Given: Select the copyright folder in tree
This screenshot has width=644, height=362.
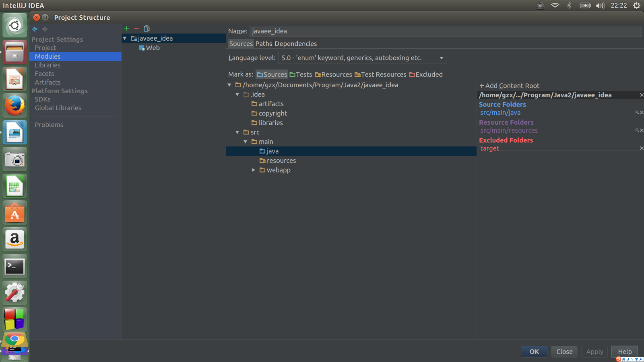Looking at the screenshot, I should click(x=269, y=113).
